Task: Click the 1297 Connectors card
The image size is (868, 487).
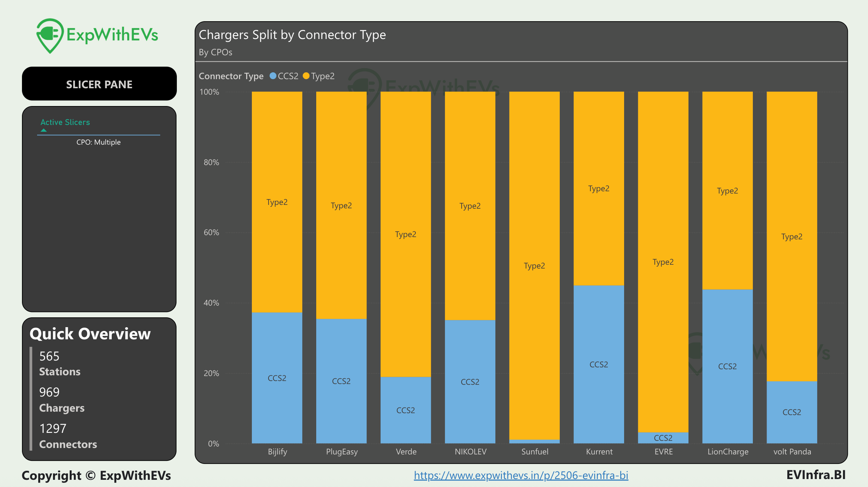Action: pos(68,436)
